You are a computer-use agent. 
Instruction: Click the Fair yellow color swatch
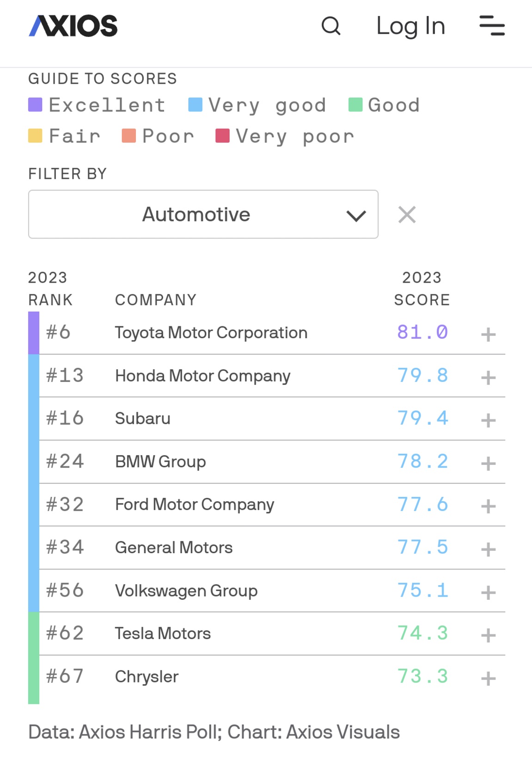coord(36,135)
